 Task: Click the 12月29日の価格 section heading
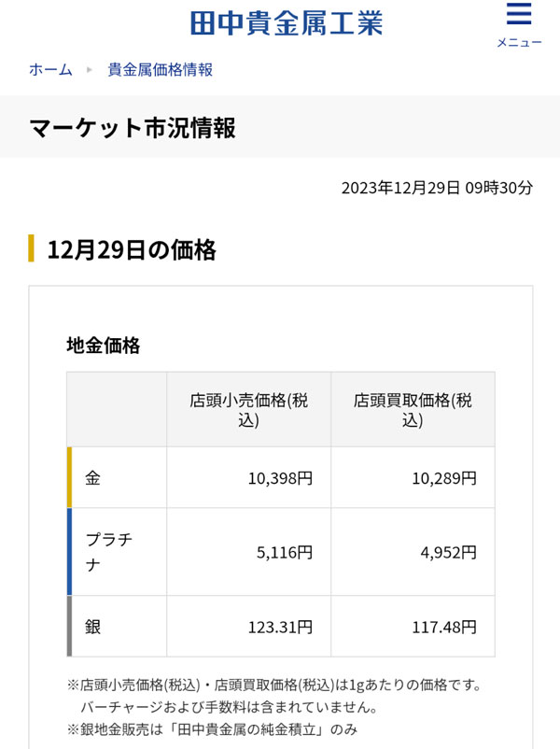point(132,249)
